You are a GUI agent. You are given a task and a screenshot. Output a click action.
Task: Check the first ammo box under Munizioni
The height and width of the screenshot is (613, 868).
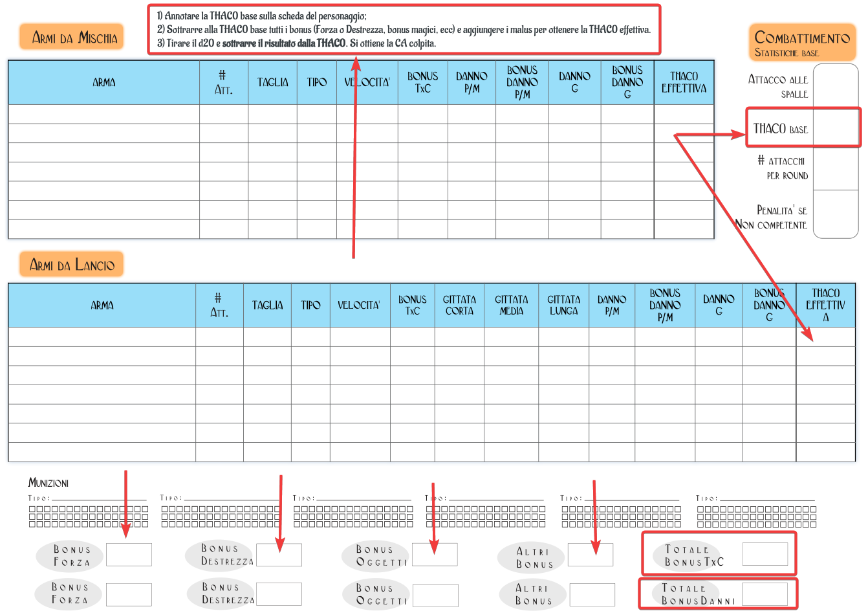point(32,509)
